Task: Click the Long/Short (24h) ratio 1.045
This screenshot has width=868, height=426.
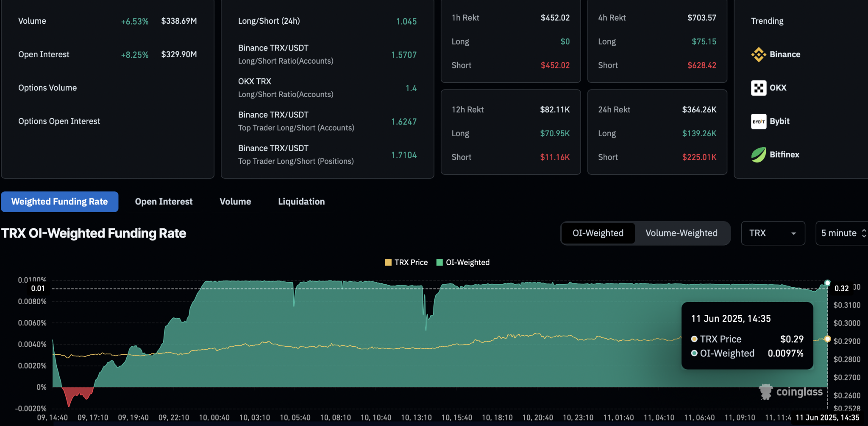Action: click(406, 21)
